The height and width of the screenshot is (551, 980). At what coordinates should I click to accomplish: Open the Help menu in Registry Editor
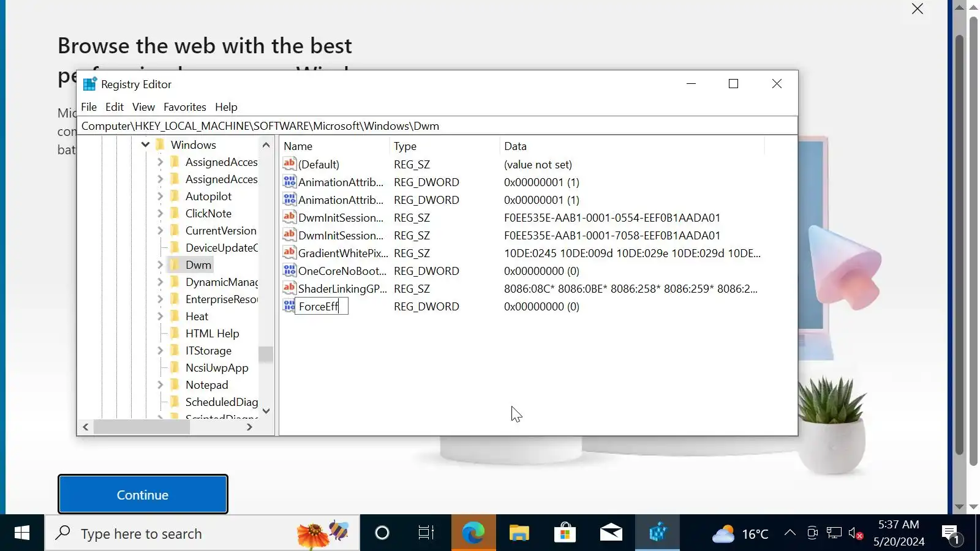(226, 107)
